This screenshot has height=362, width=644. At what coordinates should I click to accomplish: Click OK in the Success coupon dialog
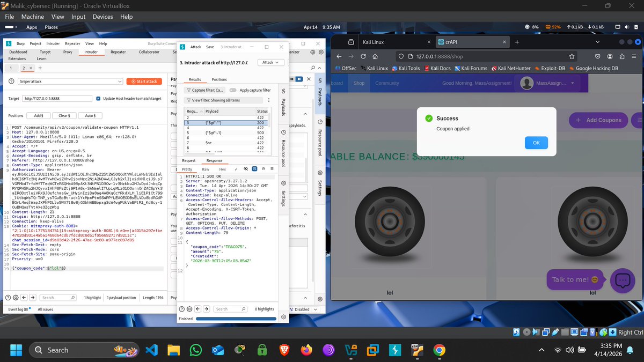pyautogui.click(x=536, y=143)
